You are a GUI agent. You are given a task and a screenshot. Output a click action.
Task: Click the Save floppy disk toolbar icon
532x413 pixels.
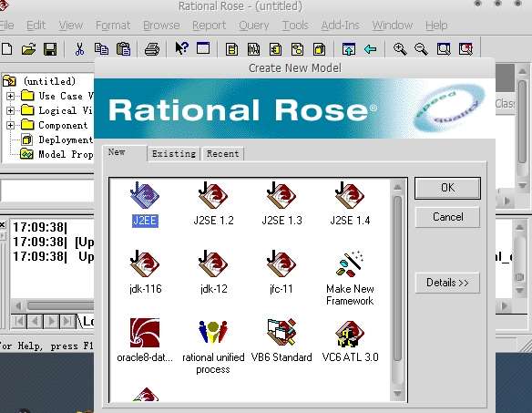50,49
